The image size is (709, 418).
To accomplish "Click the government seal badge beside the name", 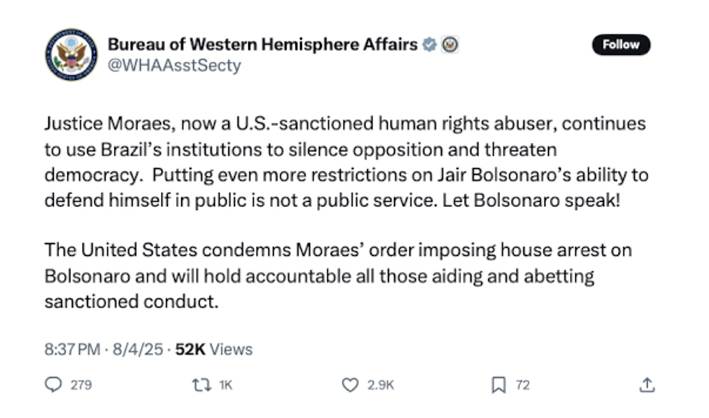I will coord(450,45).
